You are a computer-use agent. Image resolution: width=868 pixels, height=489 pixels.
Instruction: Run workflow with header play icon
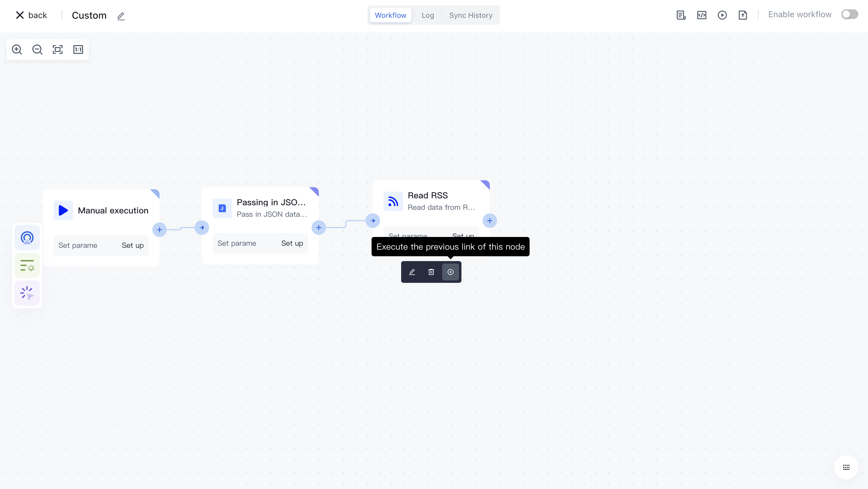coord(722,15)
